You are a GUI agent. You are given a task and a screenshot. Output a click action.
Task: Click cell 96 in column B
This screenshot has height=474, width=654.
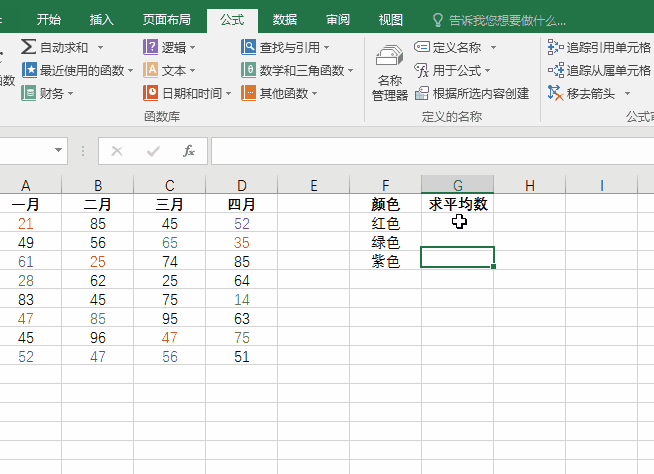[x=98, y=338]
